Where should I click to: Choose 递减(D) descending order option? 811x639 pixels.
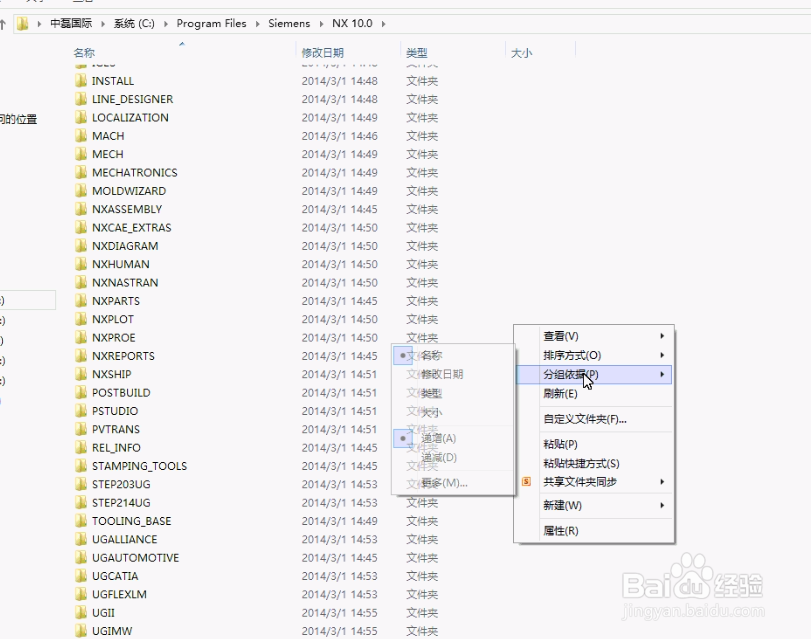click(453, 457)
